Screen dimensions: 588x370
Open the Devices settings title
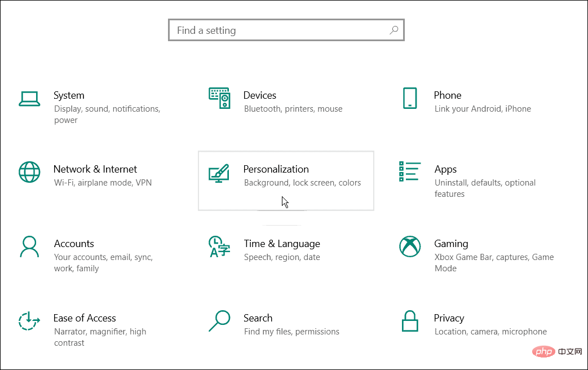pos(260,95)
